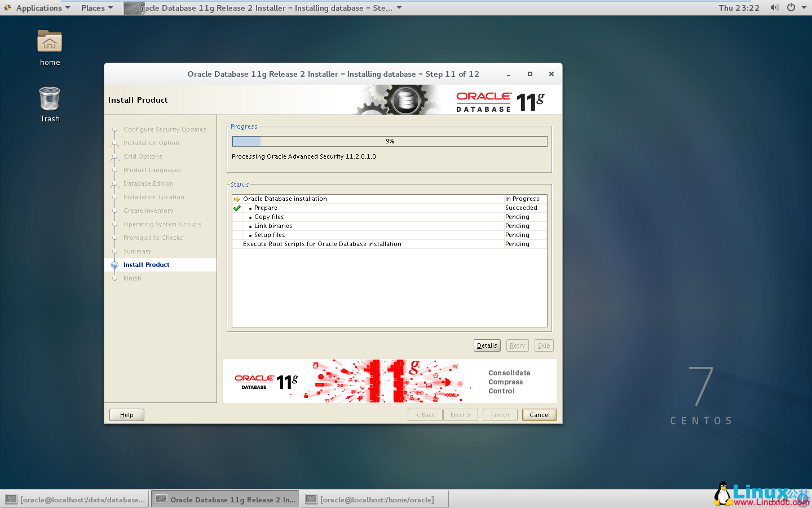Close the Oracle installer window
Image resolution: width=812 pixels, height=508 pixels.
[x=551, y=74]
